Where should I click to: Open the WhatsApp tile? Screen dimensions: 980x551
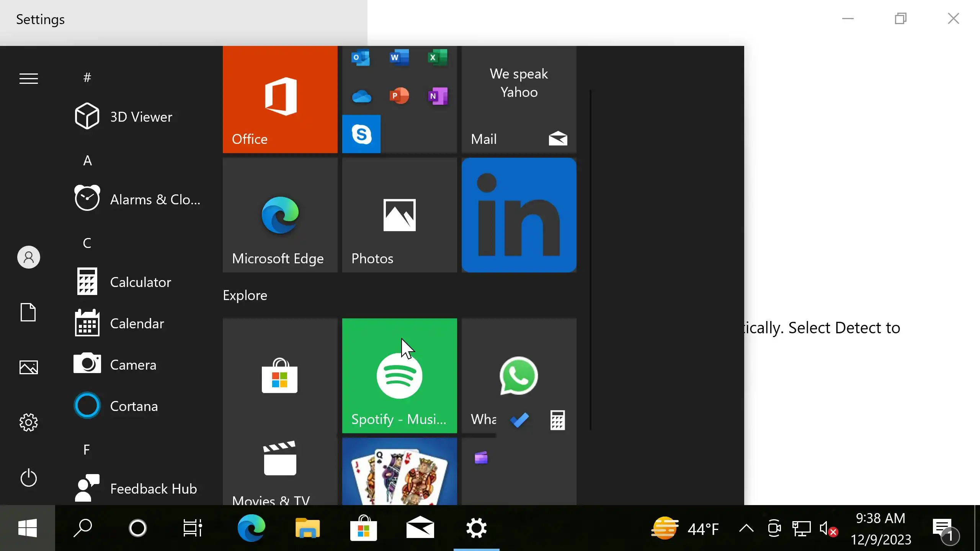[x=518, y=375]
